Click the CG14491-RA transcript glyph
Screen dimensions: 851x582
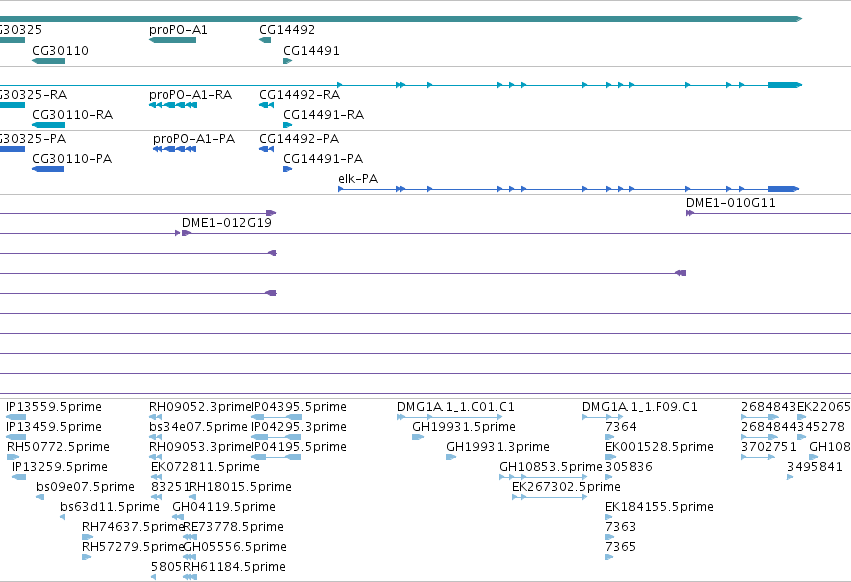[x=288, y=125]
